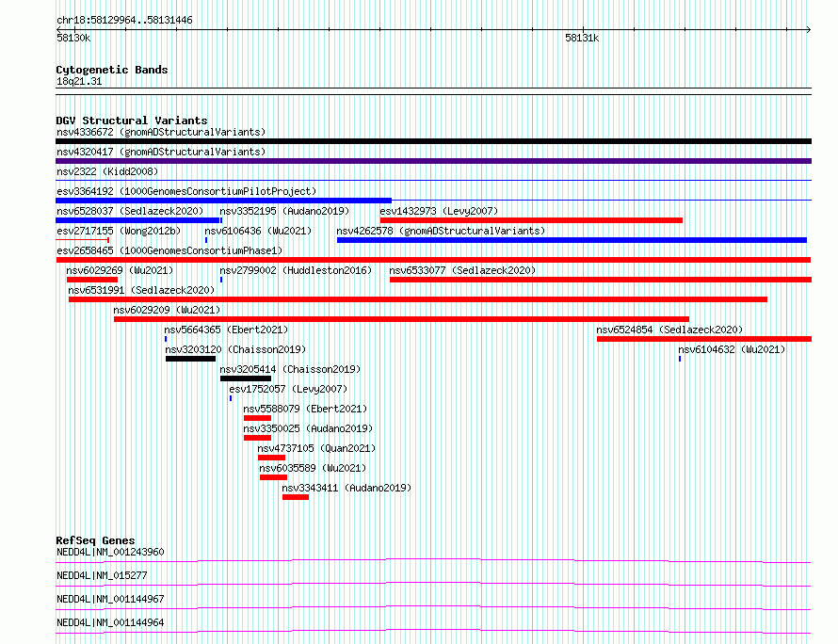The image size is (838, 644).
Task: Click the nsv6106436 (Wu2021) label
Action: click(258, 231)
